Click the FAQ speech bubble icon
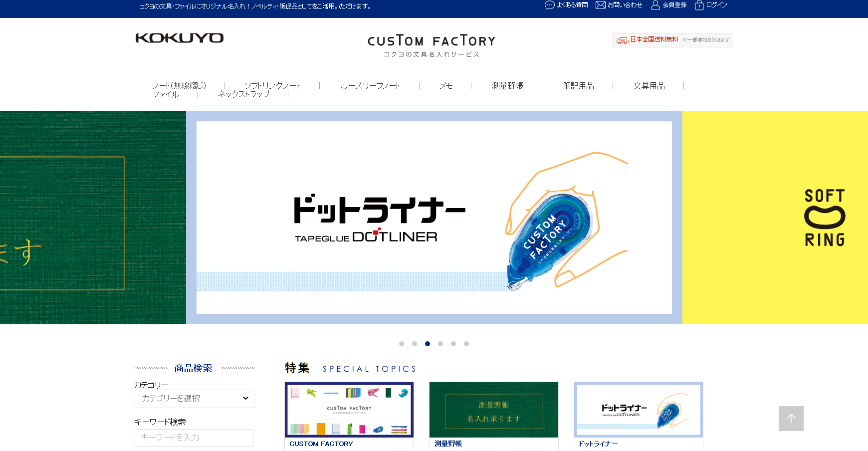 point(550,5)
